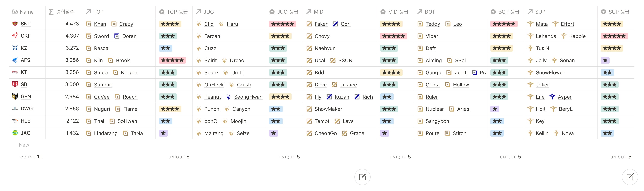The width and height of the screenshot is (644, 191).
Task: Click the blue icon beside Asper
Action: pyautogui.click(x=552, y=97)
